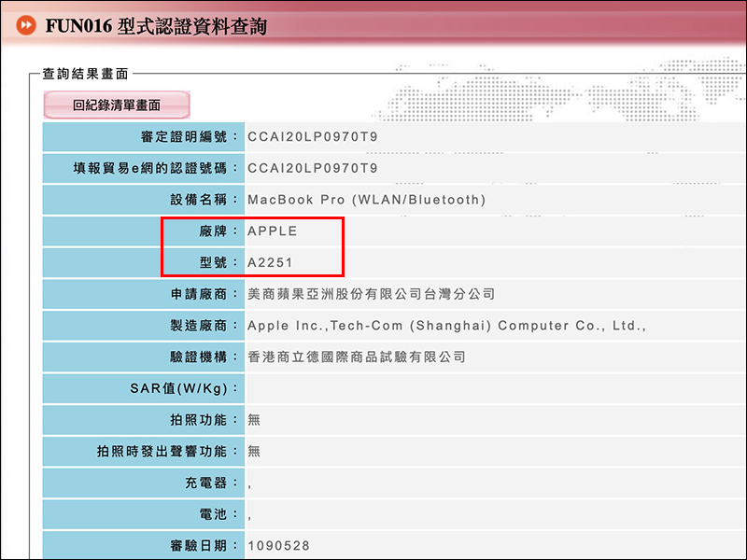
Task: Select the CCAI20LP0970T9 value beside 審定證明編號
Action: tap(313, 137)
